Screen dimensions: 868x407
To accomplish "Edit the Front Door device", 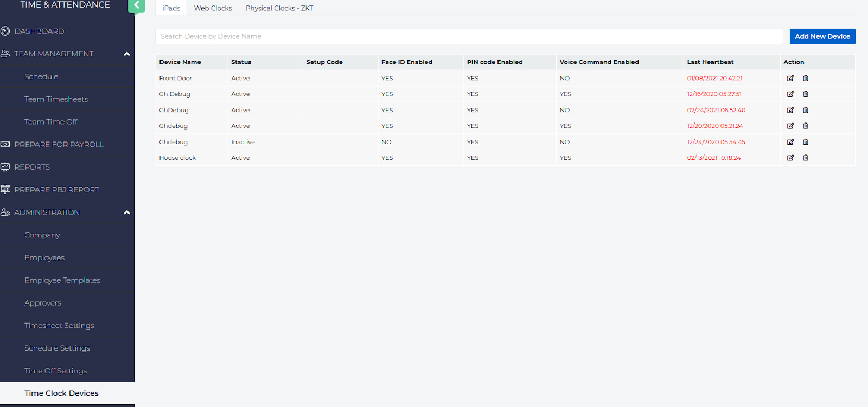I will pos(790,78).
